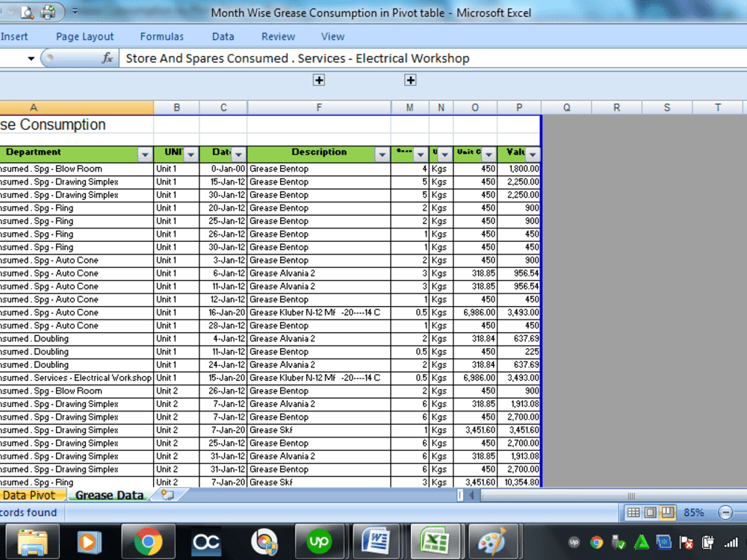747x560 pixels.
Task: Click the blue monitor tray icon
Action: click(x=663, y=542)
